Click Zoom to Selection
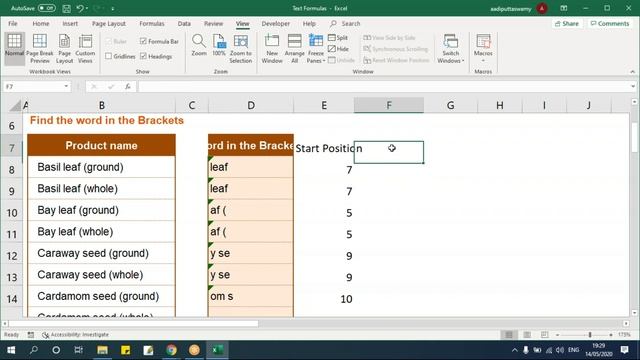The image size is (640, 360). coord(240,49)
